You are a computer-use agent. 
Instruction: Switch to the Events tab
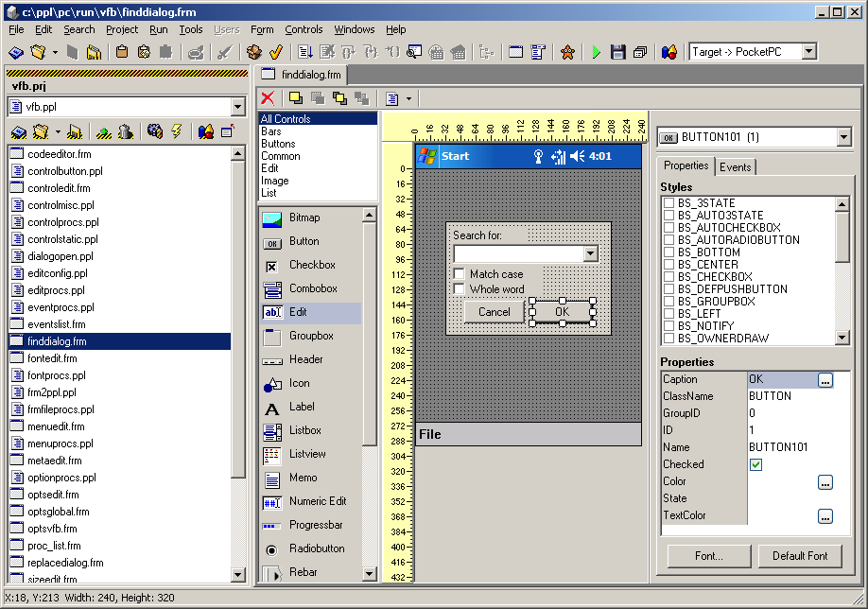[x=735, y=167]
